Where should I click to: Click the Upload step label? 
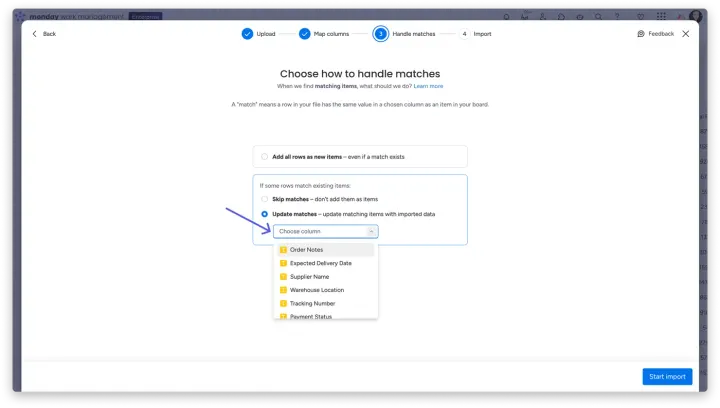click(266, 34)
